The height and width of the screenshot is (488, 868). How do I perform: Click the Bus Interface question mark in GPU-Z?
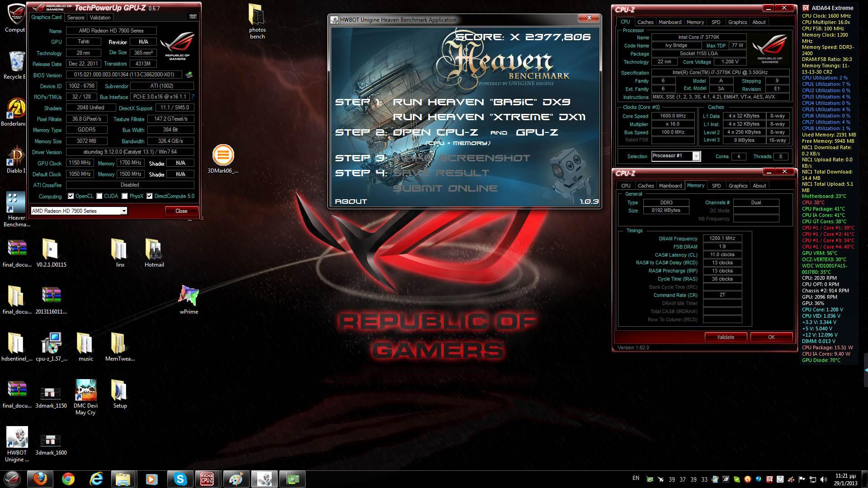193,97
